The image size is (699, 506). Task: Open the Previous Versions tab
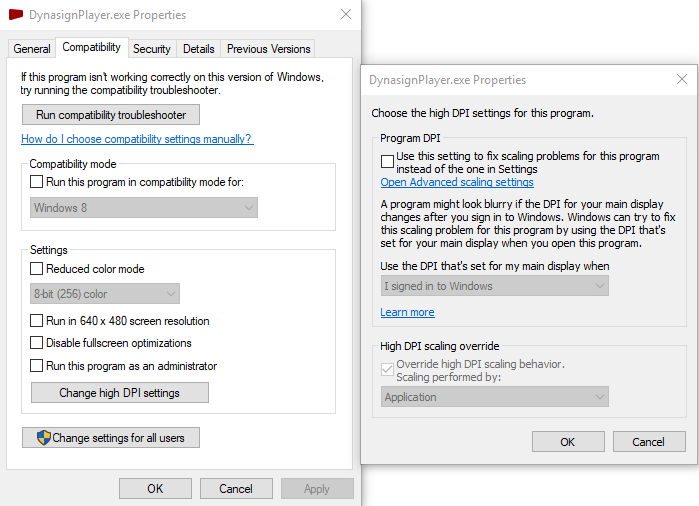[268, 49]
